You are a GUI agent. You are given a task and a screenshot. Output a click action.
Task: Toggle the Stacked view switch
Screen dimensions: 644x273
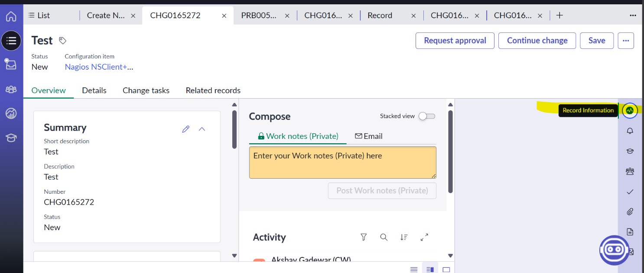tap(426, 116)
